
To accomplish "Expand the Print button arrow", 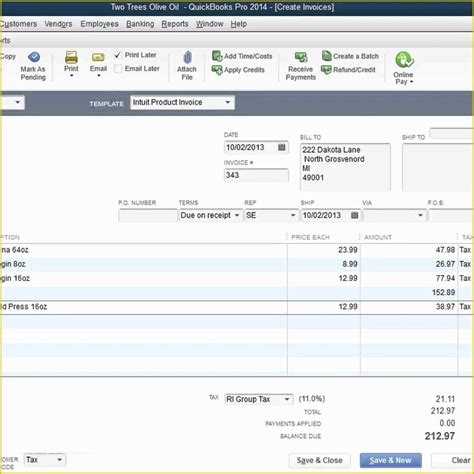I will pos(71,76).
